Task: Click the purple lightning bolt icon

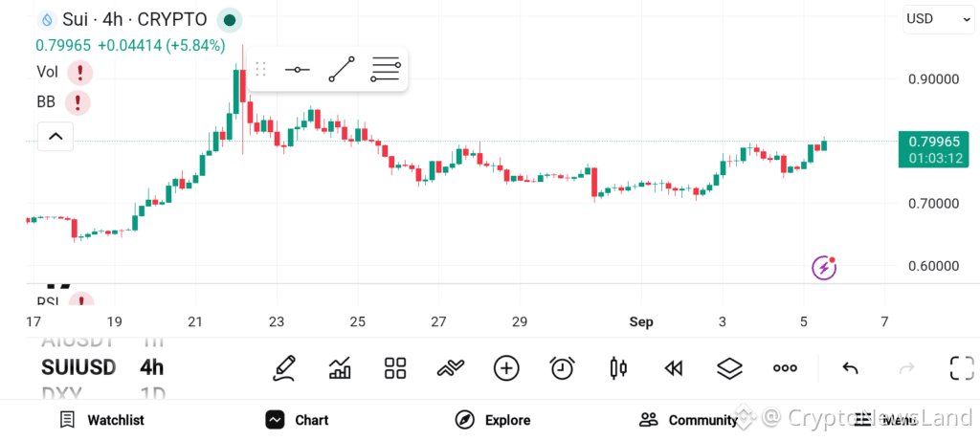Action: pyautogui.click(x=824, y=268)
